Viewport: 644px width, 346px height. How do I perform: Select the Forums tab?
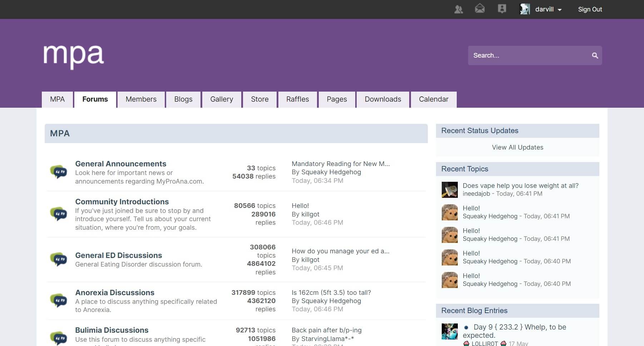(95, 99)
